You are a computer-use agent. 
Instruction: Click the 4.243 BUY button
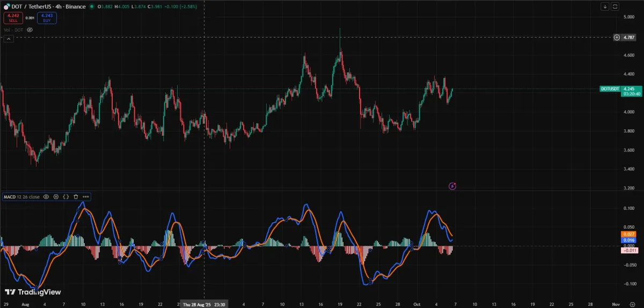47,18
